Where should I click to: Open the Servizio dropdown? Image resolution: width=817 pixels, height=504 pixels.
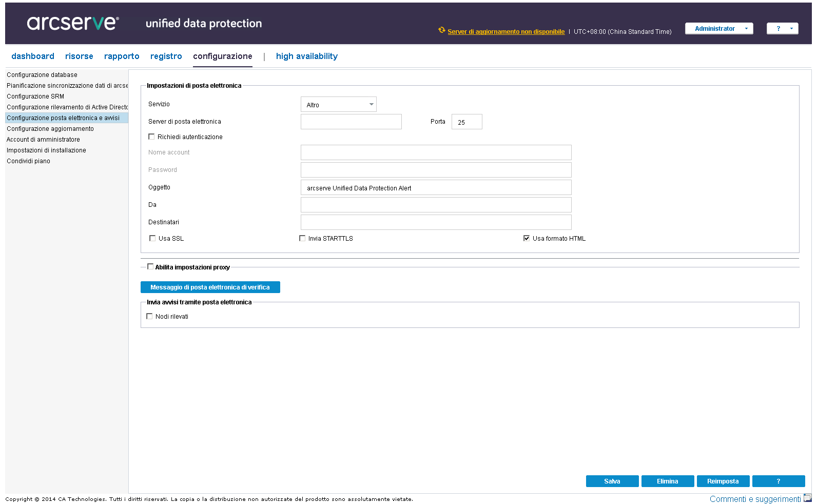[x=338, y=105]
